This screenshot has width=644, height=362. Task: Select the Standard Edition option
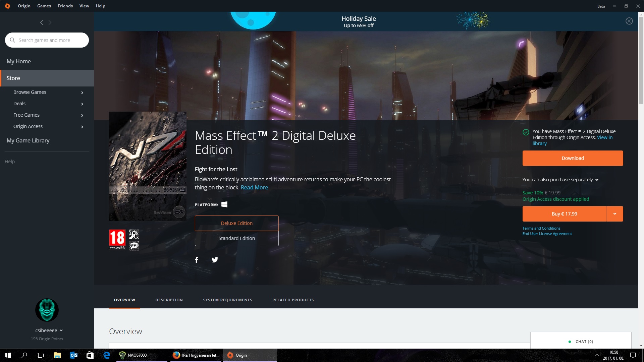[x=236, y=238]
